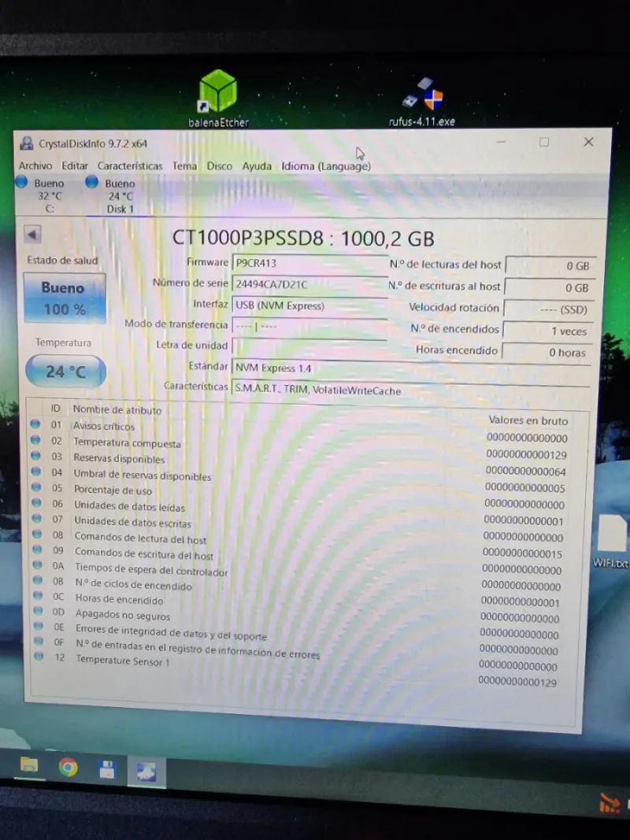630x840 pixels.
Task: Click status dot for Comandos de lectura del host
Action: point(37,534)
